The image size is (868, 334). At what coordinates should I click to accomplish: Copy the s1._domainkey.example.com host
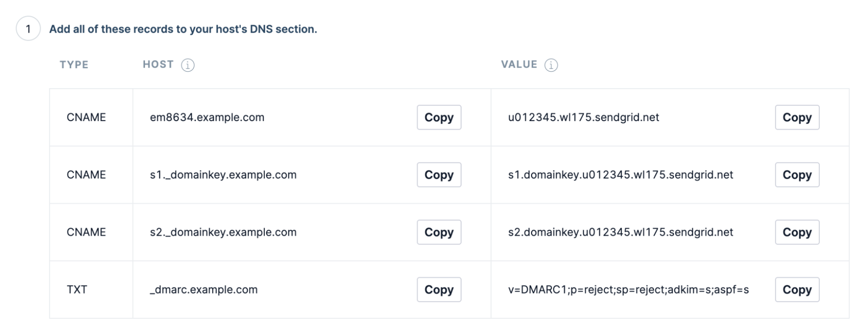[439, 175]
